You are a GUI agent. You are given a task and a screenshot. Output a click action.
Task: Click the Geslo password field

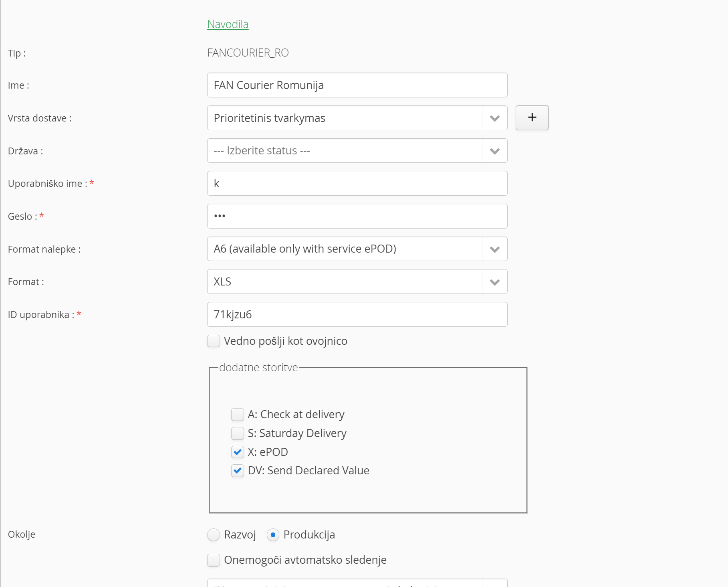click(357, 216)
